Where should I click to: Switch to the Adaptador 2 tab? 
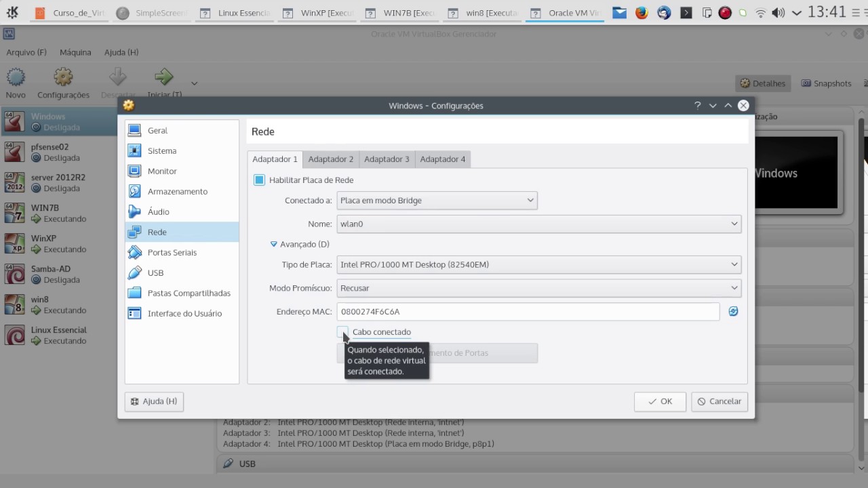(x=331, y=159)
